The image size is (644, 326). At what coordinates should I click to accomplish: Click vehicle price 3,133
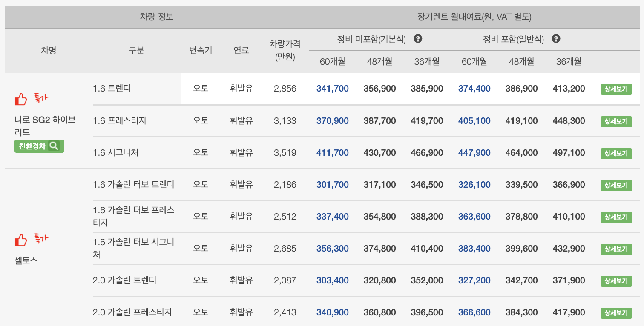[x=285, y=121]
